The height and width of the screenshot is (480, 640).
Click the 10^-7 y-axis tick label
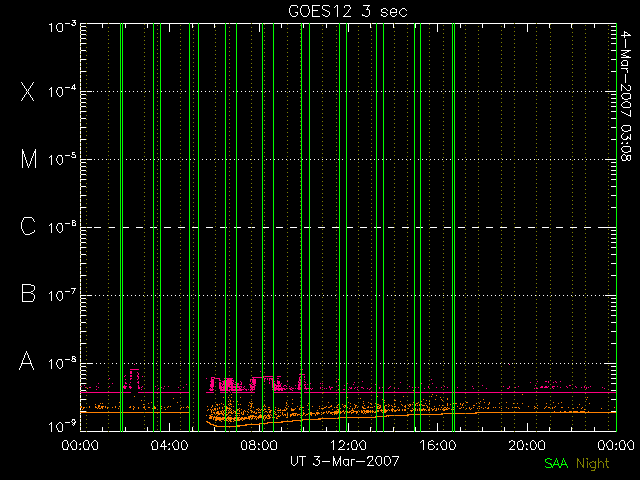[62, 296]
